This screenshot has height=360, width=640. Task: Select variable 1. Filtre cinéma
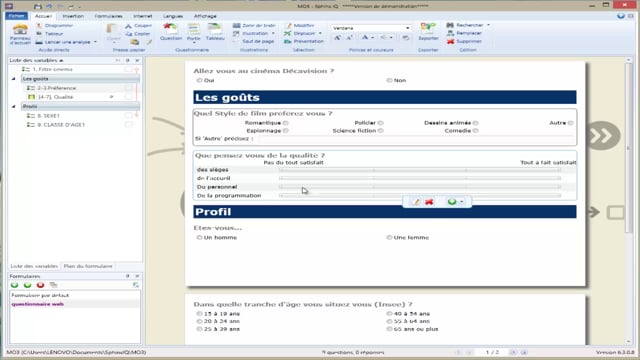click(x=52, y=69)
